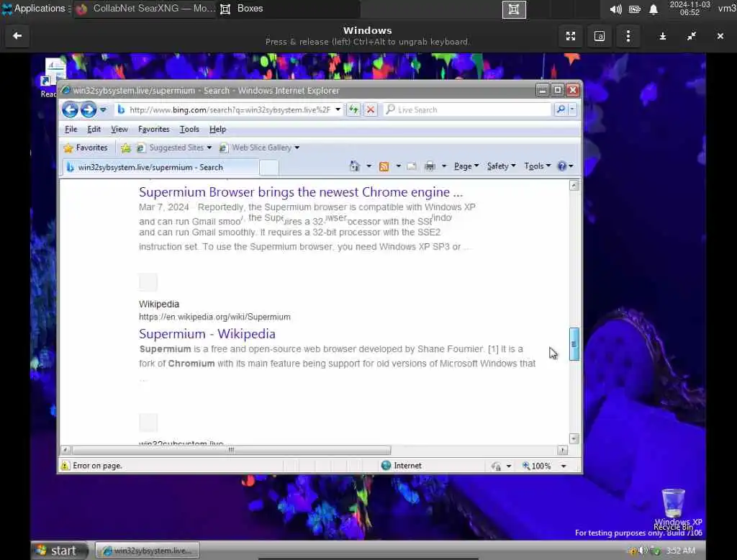This screenshot has height=560, width=737.
Task: Open the 'Supermium - Wikipedia' result link
Action: pyautogui.click(x=207, y=334)
